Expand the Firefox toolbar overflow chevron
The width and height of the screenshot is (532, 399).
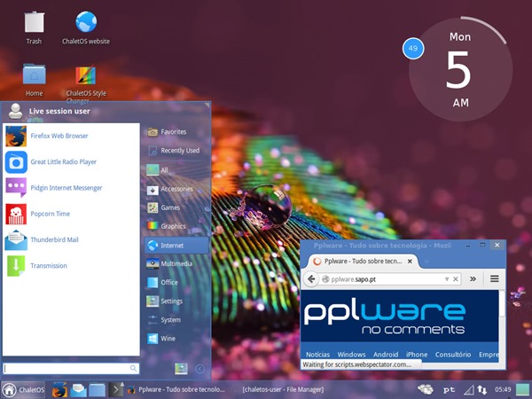tap(473, 279)
